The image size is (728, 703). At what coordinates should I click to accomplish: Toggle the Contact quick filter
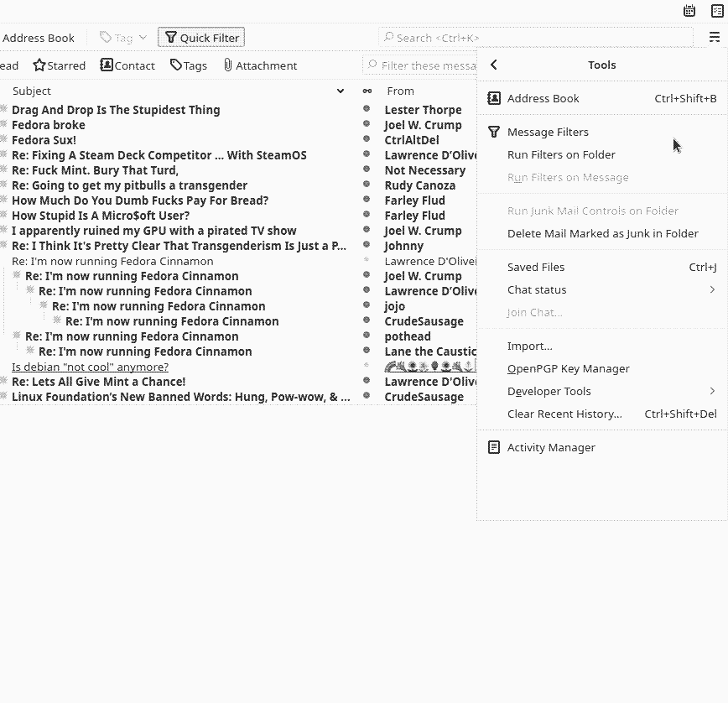tap(127, 65)
